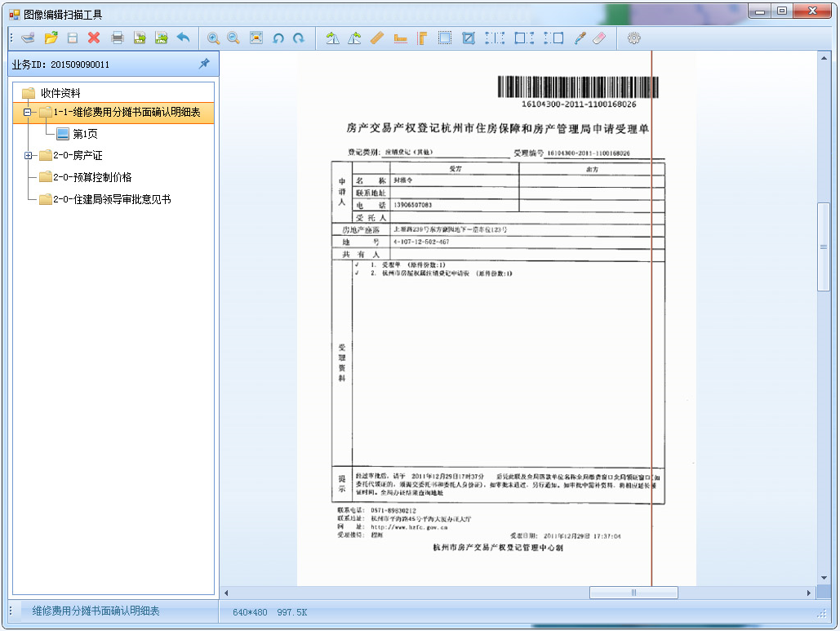Select 第1页 in the tree
The height and width of the screenshot is (631, 840).
pyautogui.click(x=85, y=134)
